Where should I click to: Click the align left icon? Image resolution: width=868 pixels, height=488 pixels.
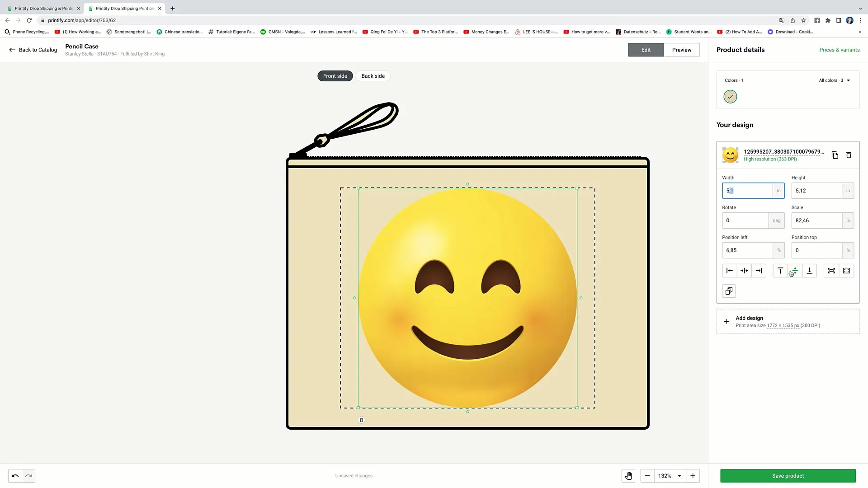pyautogui.click(x=730, y=271)
